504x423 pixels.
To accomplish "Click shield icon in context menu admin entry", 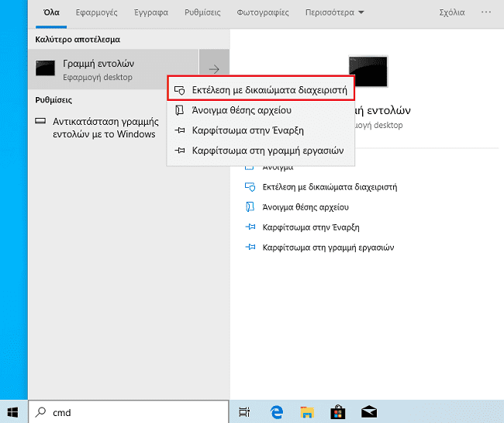I will (179, 90).
